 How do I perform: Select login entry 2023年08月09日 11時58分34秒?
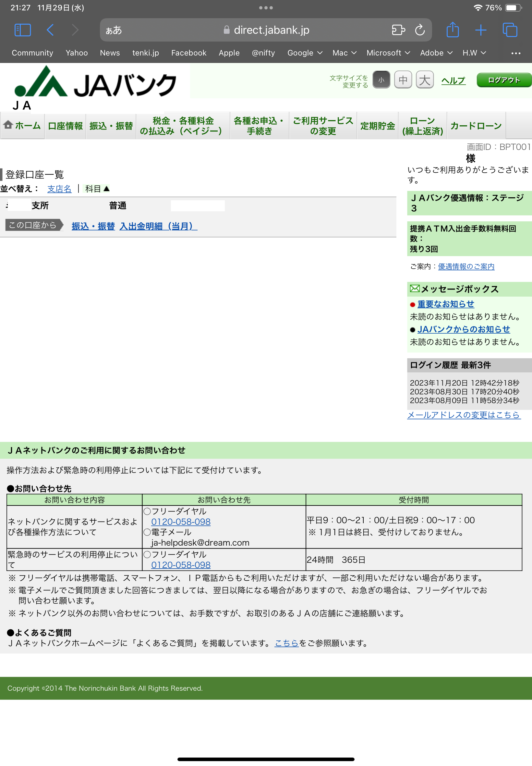(464, 400)
